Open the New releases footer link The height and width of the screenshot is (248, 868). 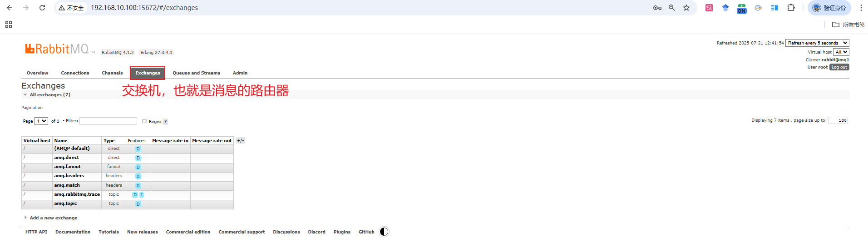143,232
